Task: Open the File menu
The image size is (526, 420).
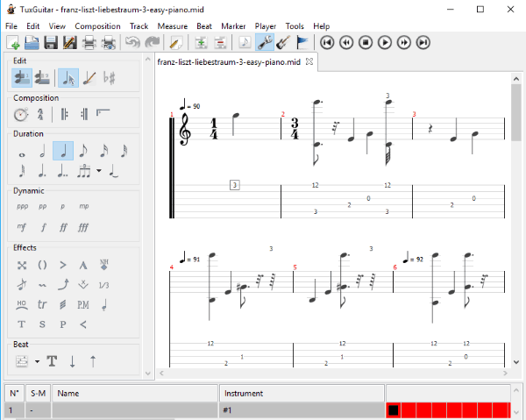Action: (x=11, y=26)
